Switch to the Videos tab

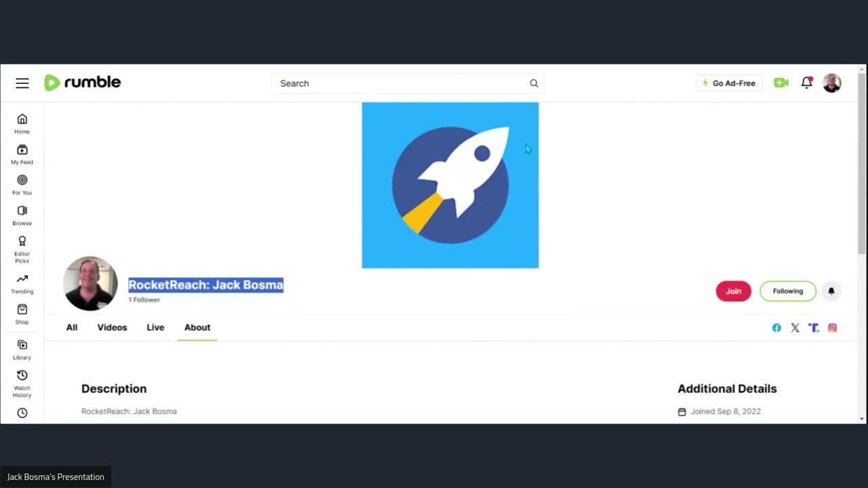[112, 327]
